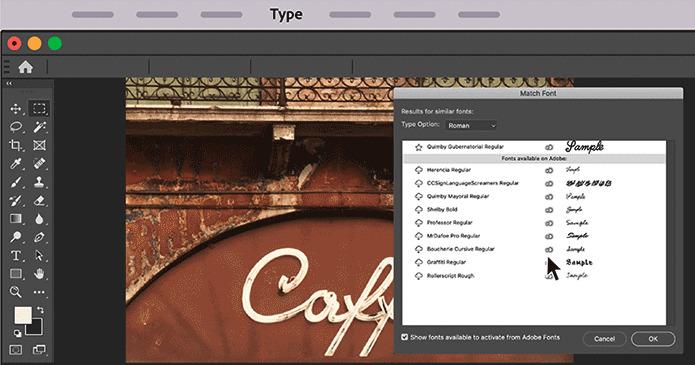Swap foreground and background colors
Viewport: 695px width, 365px height.
pos(40,310)
